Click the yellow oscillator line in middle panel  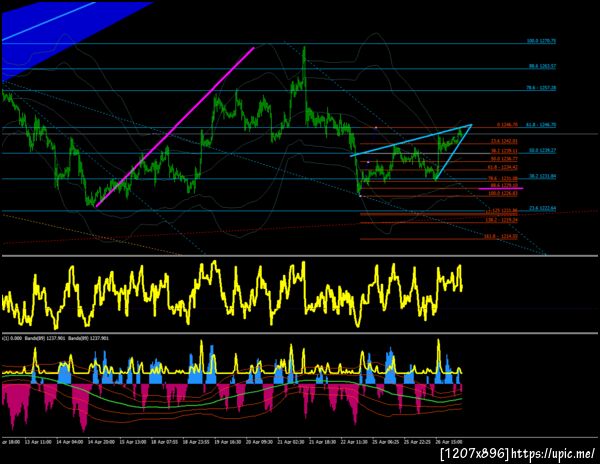232,295
